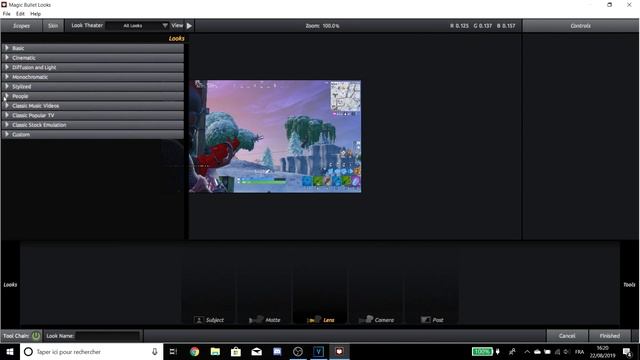Viewport: 640px width, 360px height.
Task: Open the View option in toolbar
Action: click(177, 25)
